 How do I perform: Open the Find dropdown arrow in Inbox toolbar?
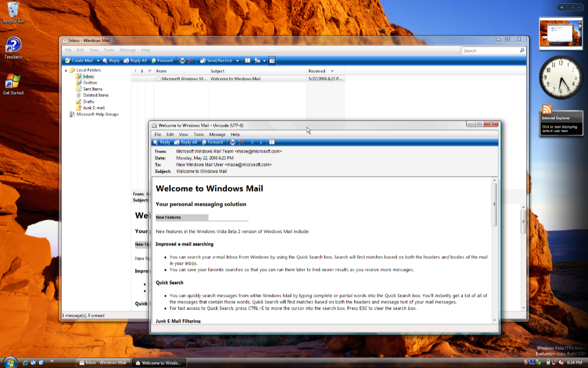(x=264, y=61)
